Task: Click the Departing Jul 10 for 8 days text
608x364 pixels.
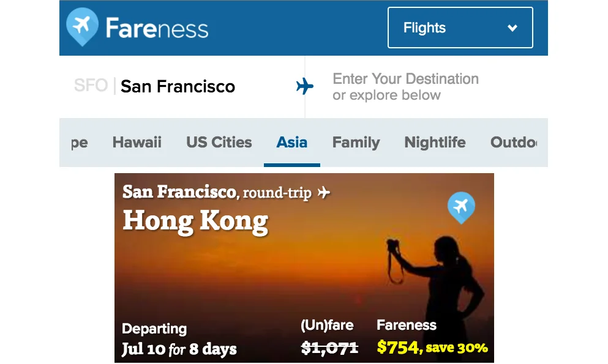Action: [x=178, y=338]
